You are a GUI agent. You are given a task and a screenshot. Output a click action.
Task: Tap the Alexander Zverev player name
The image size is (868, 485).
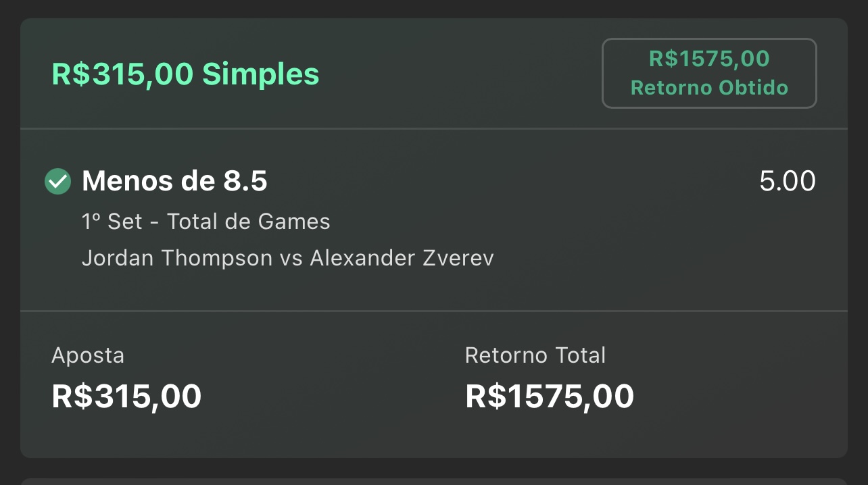(x=402, y=258)
